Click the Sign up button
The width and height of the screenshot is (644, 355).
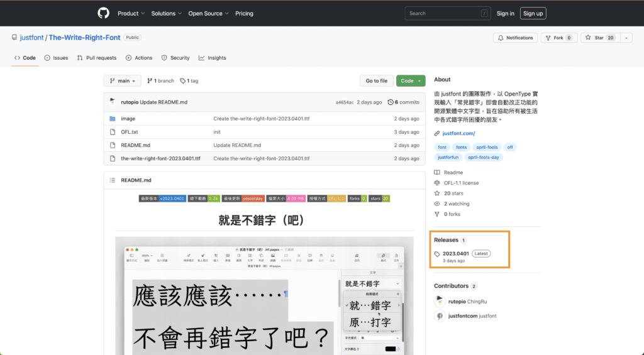pyautogui.click(x=533, y=14)
